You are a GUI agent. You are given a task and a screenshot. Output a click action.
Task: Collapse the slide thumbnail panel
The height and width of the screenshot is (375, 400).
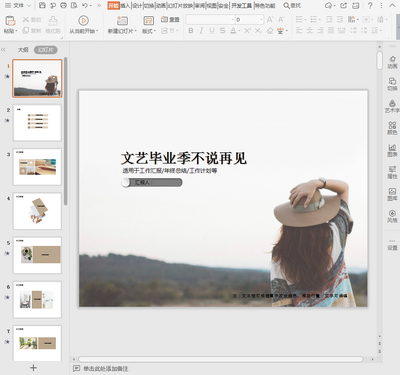point(3,50)
